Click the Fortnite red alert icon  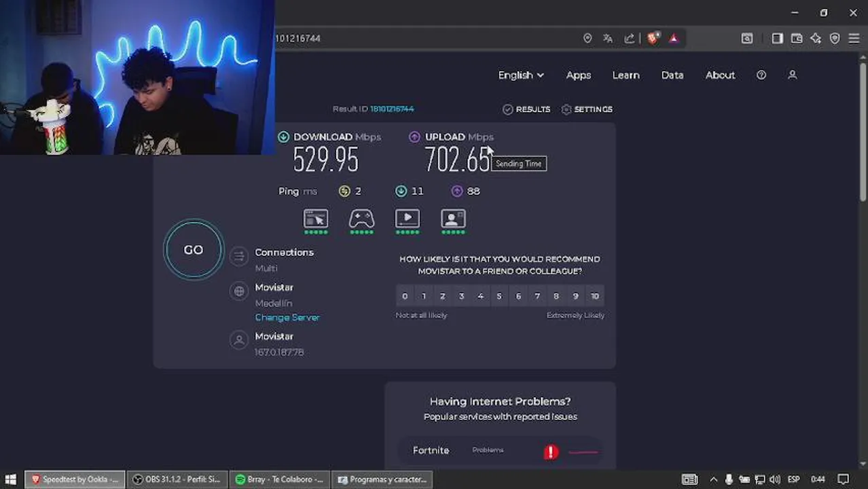(551, 452)
